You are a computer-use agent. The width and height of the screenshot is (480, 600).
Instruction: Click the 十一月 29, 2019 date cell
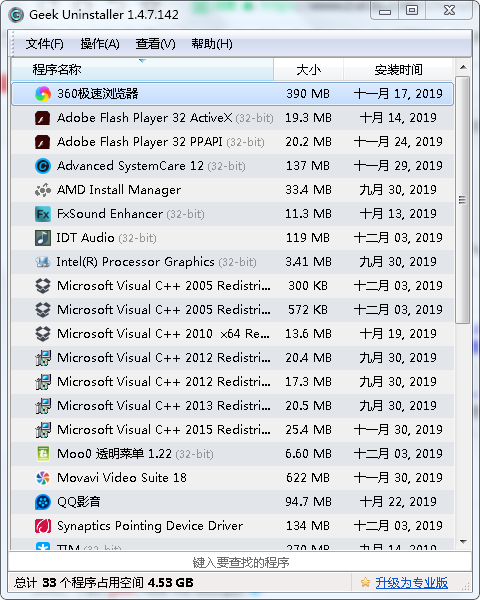[398, 166]
